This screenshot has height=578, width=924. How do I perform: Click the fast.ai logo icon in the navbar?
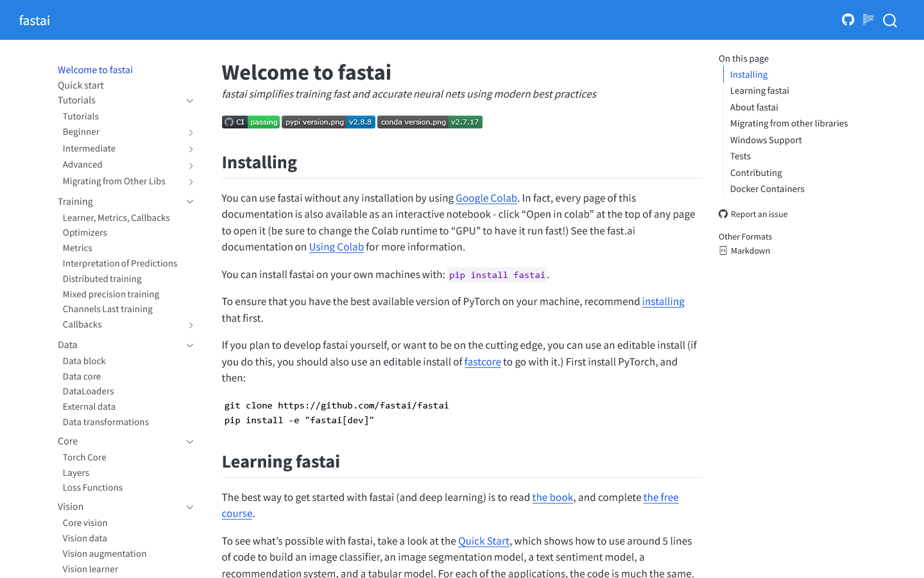click(x=868, y=20)
